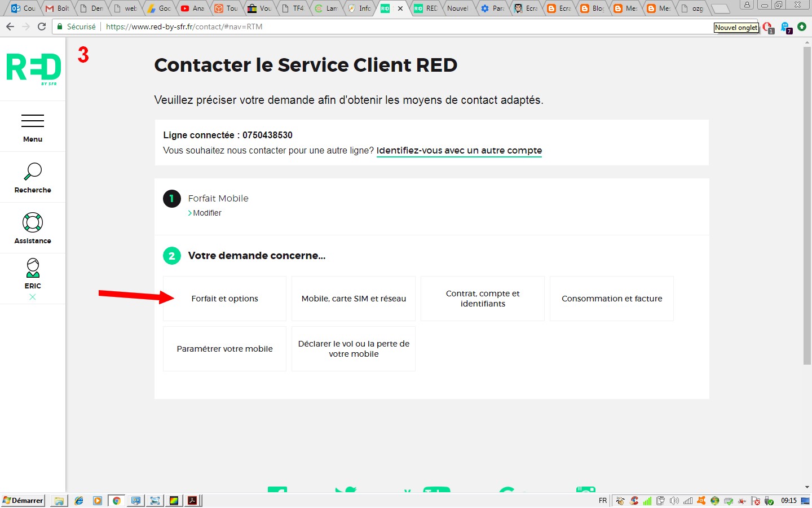Image resolution: width=812 pixels, height=508 pixels.
Task: Click the browser forward arrow
Action: pos(26,27)
